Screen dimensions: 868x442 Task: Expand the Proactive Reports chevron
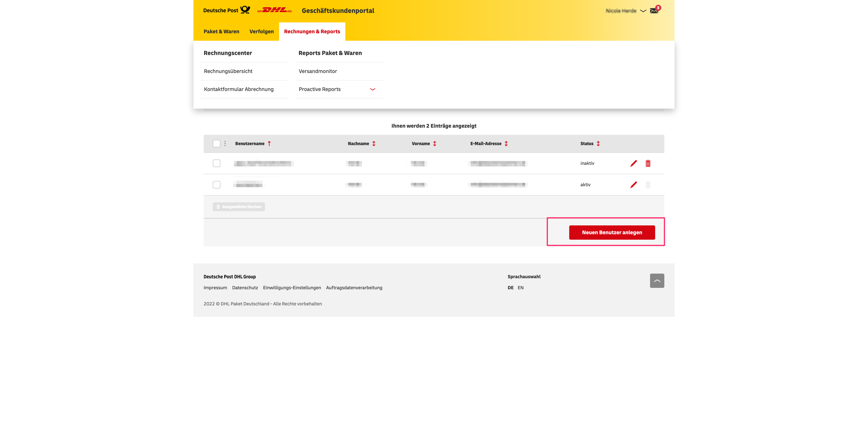coord(372,89)
